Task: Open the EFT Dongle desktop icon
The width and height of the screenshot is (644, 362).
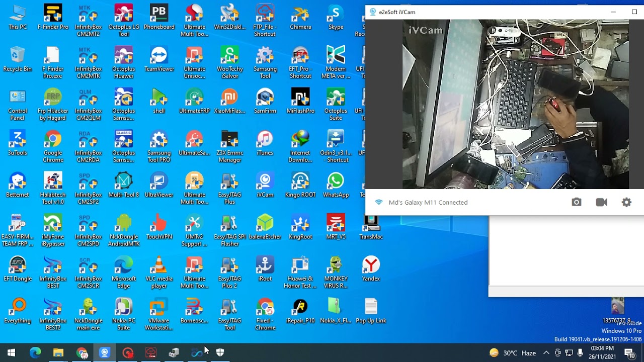Action: click(x=18, y=269)
